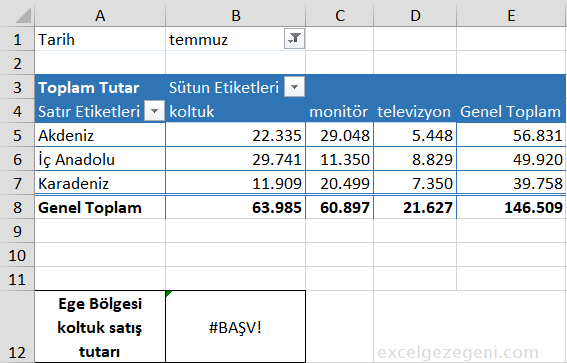
Task: Select grand total cell 146.509
Action: coord(511,207)
